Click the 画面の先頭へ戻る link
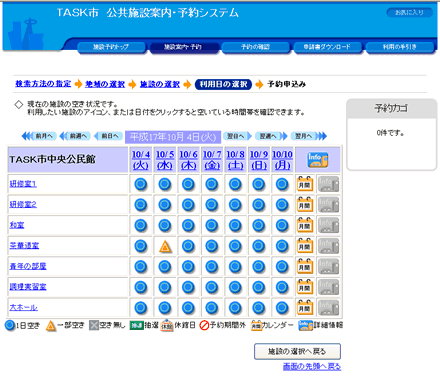 point(312,367)
